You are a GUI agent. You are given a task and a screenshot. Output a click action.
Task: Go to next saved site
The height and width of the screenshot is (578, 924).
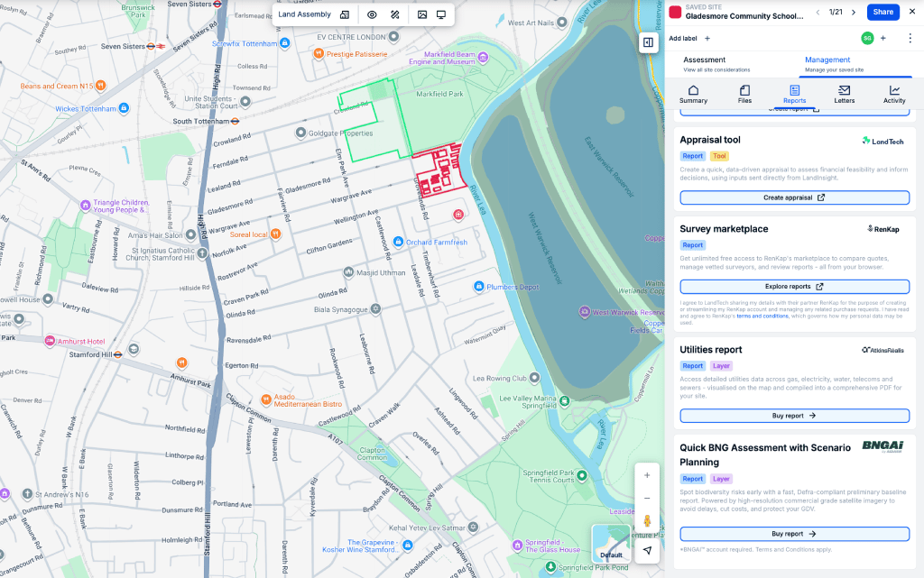[854, 12]
